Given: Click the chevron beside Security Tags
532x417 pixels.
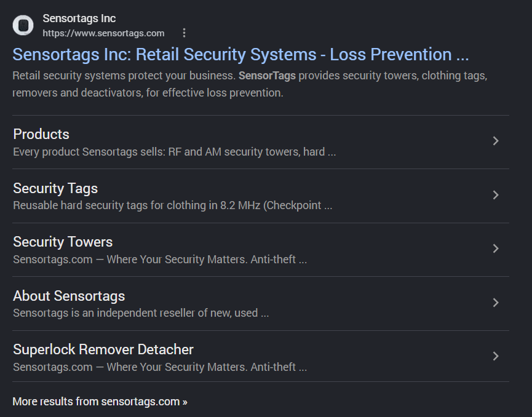Looking at the screenshot, I should click(x=496, y=195).
